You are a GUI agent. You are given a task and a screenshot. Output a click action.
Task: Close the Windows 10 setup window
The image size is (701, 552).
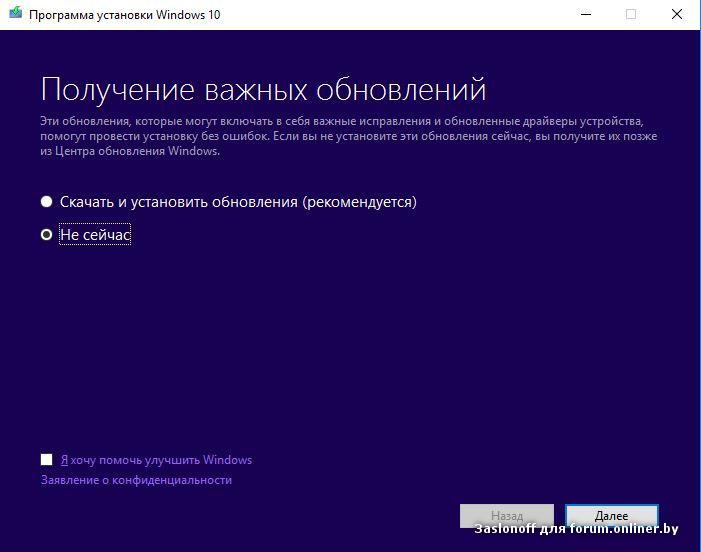pyautogui.click(x=677, y=14)
